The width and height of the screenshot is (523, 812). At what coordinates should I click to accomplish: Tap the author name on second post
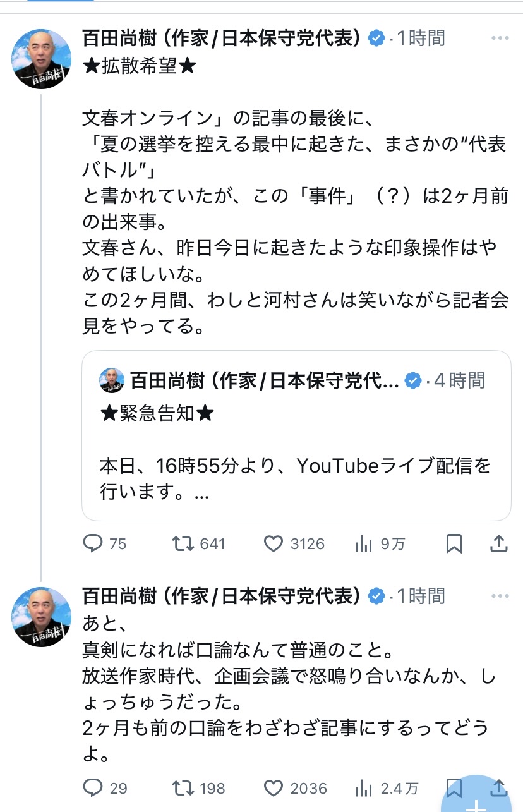(x=221, y=596)
